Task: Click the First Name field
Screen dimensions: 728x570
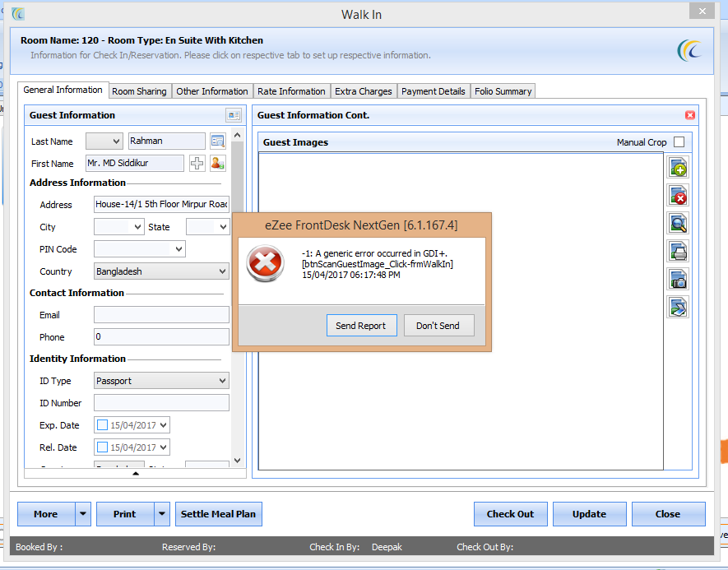Action: (135, 163)
